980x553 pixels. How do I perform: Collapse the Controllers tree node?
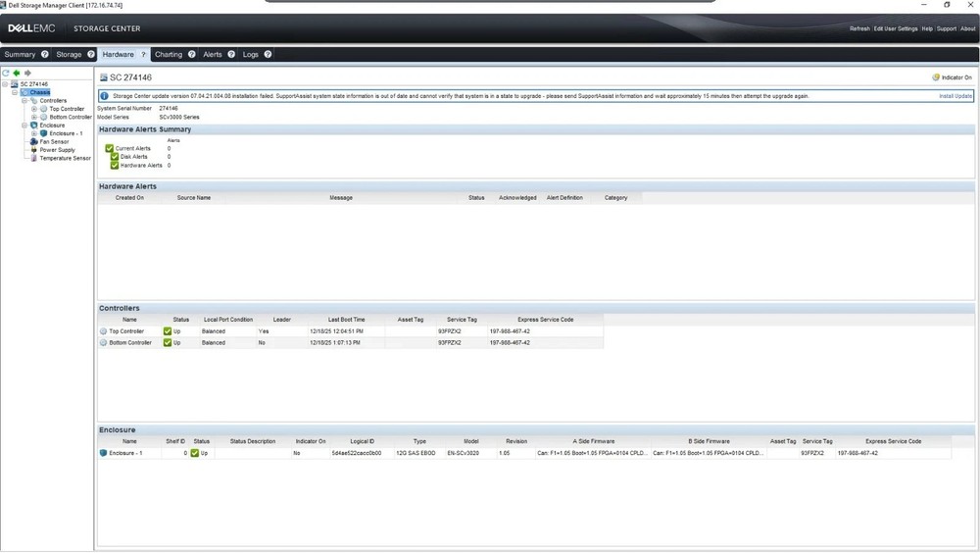point(24,100)
